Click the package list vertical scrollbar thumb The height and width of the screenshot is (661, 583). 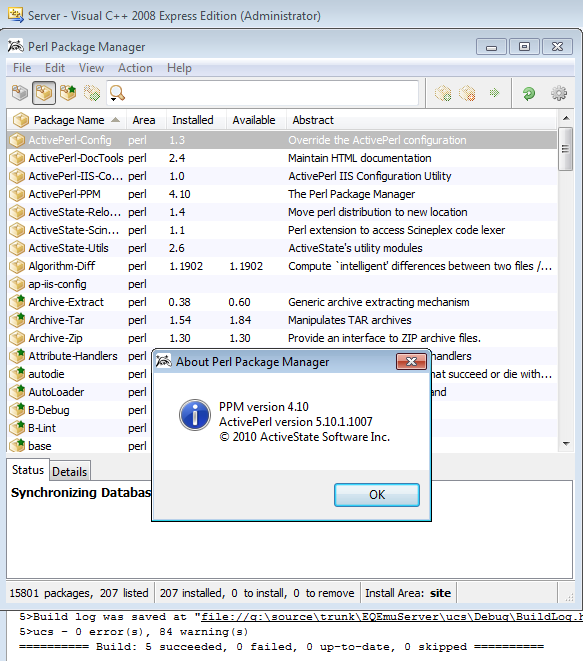click(x=565, y=149)
